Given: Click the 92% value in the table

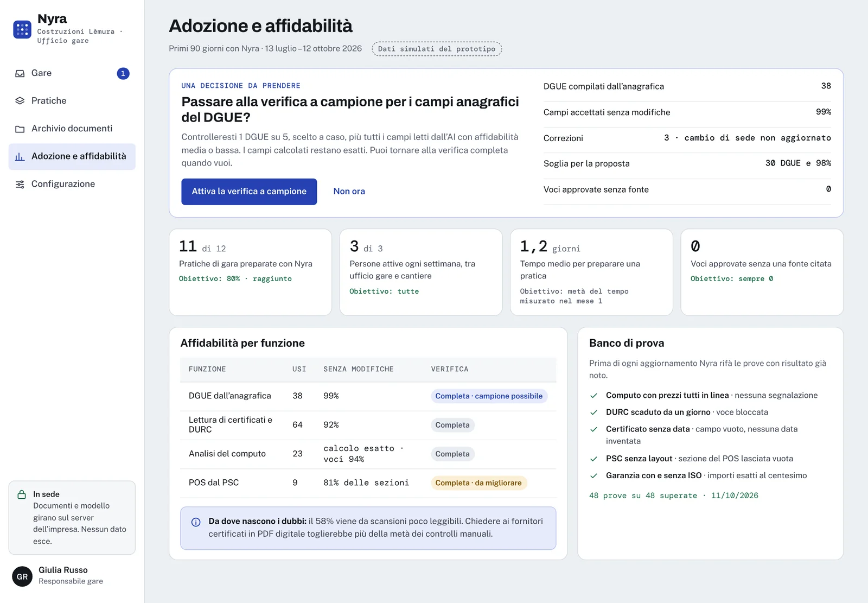Looking at the screenshot, I should point(331,425).
